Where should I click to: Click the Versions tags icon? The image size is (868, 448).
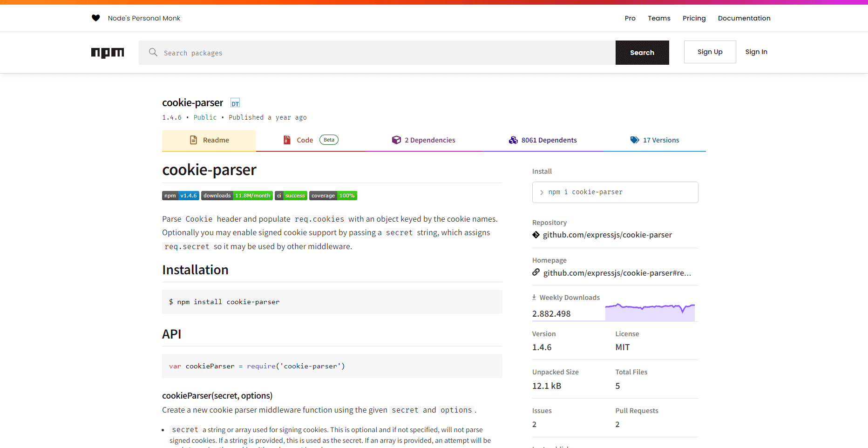pos(635,140)
